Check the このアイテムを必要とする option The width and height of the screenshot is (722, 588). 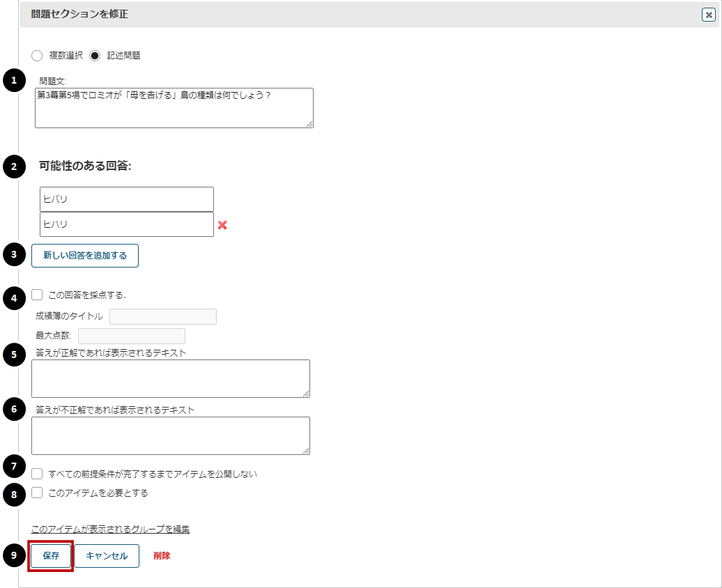(37, 493)
